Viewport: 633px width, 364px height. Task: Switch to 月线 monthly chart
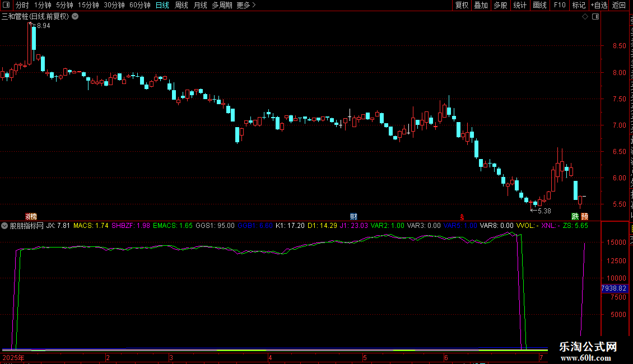(x=200, y=5)
